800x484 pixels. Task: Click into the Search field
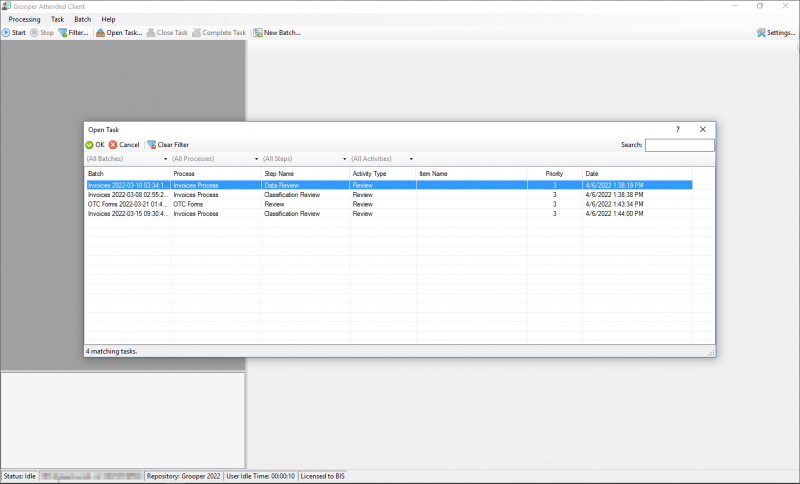680,145
